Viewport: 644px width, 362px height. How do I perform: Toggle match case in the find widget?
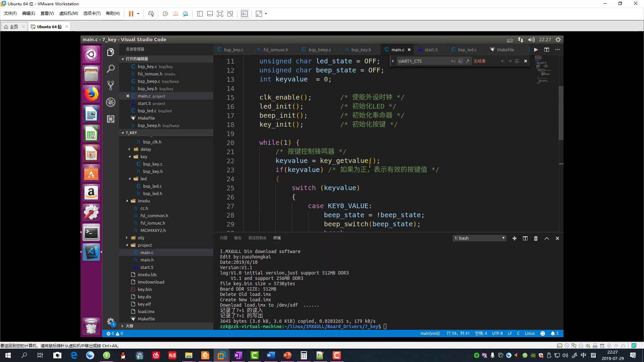[x=452, y=61]
